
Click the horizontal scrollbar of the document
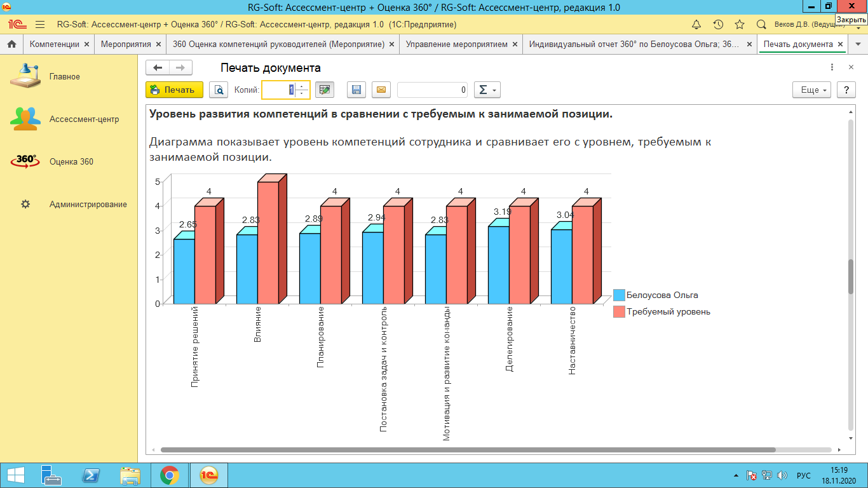468,449
